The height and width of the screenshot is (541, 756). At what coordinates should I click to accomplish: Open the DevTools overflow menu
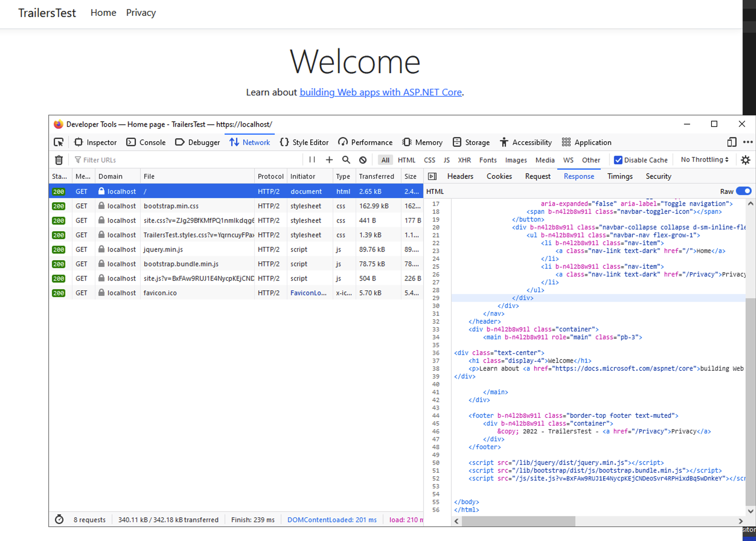pyautogui.click(x=748, y=142)
